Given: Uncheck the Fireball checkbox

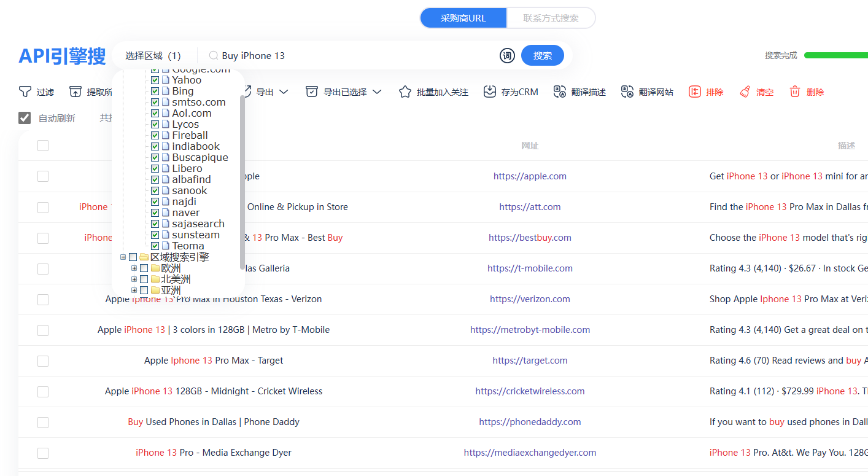Looking at the screenshot, I should [x=155, y=135].
